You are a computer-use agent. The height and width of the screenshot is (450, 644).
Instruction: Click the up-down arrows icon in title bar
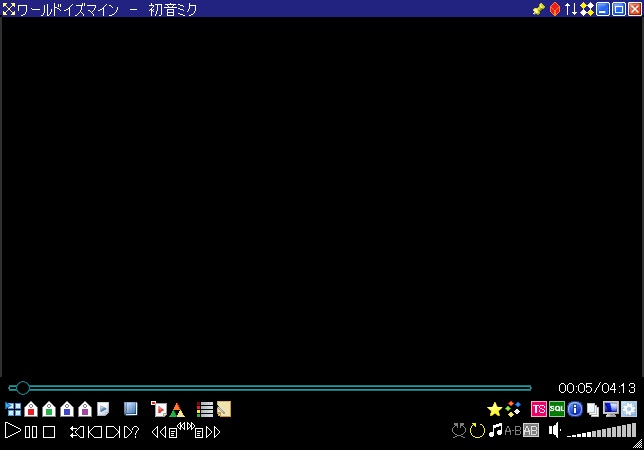(571, 9)
